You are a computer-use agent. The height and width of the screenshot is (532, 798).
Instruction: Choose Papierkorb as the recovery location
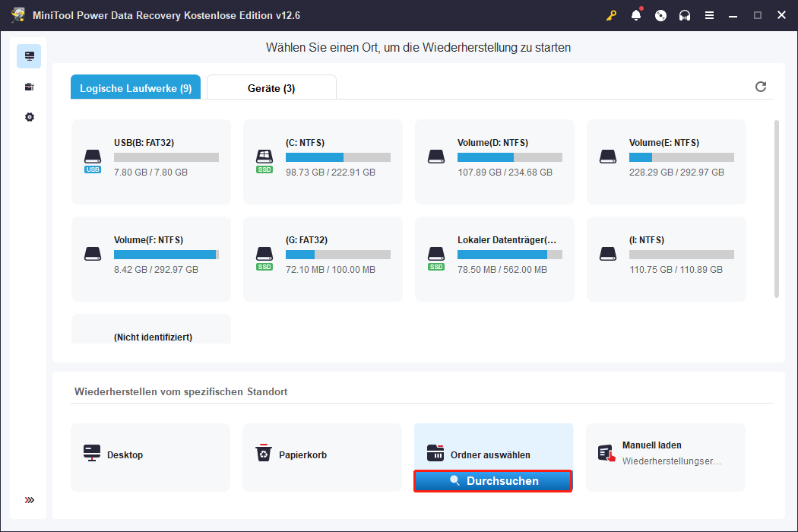(322, 455)
